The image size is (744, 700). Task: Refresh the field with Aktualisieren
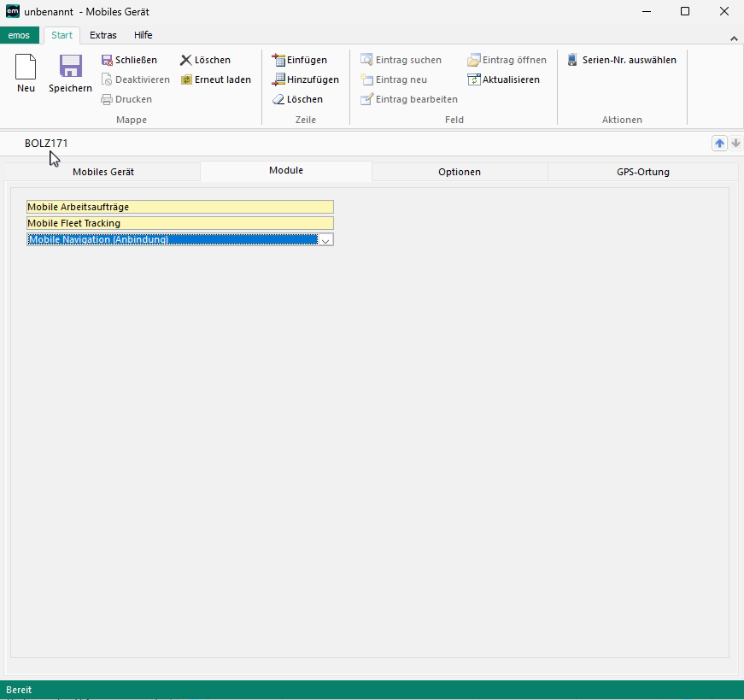(503, 79)
